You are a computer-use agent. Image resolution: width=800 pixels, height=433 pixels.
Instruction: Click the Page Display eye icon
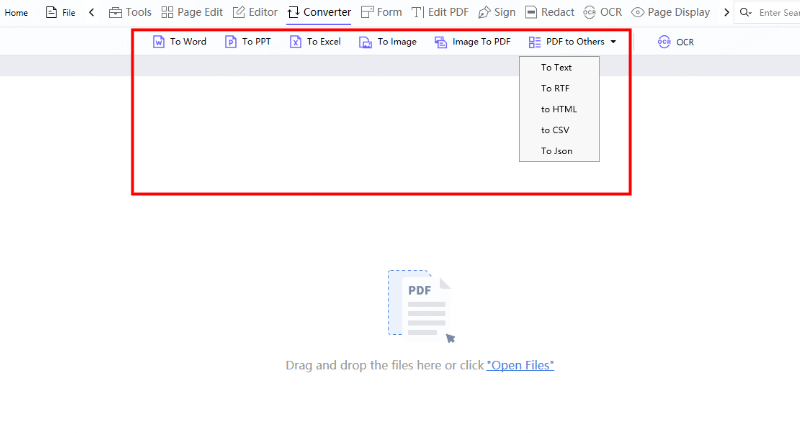tap(637, 12)
